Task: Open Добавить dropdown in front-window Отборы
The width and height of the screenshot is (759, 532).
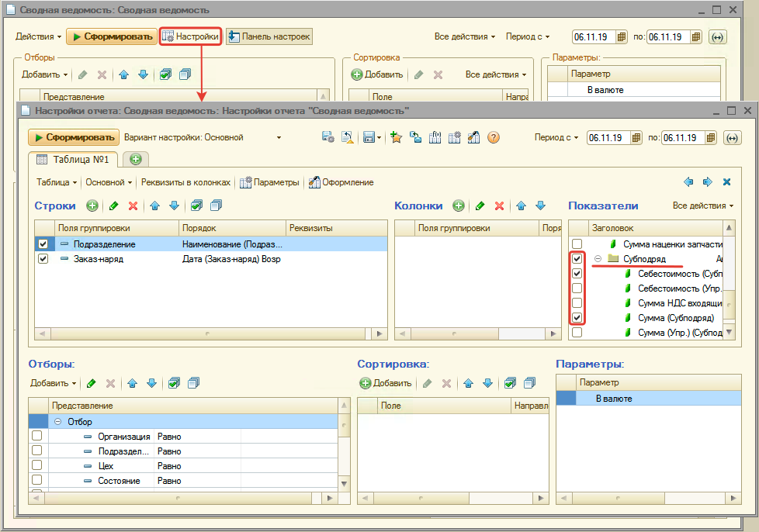Action: coord(54,383)
